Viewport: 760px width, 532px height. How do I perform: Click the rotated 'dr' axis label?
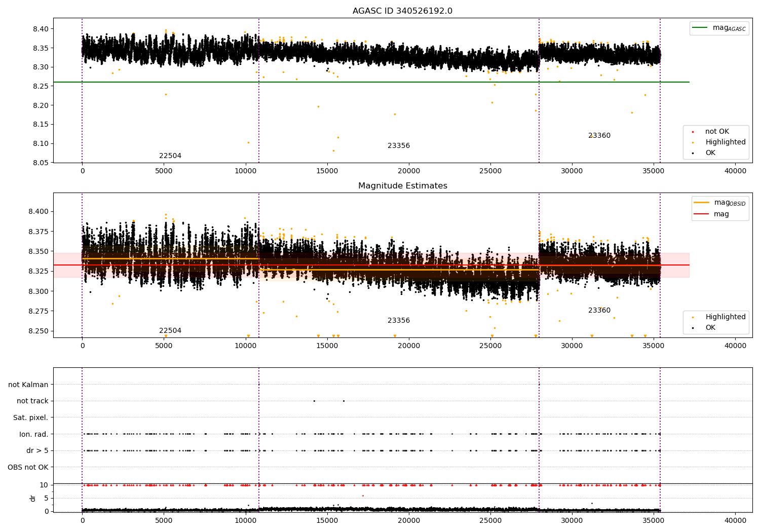tap(33, 498)
